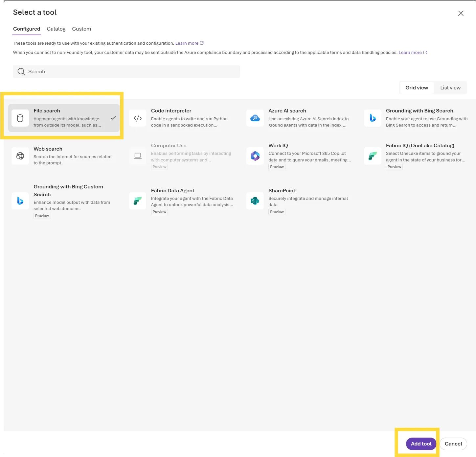476x457 pixels.
Task: Click 'Enhance model output with data' description
Action: (72, 205)
